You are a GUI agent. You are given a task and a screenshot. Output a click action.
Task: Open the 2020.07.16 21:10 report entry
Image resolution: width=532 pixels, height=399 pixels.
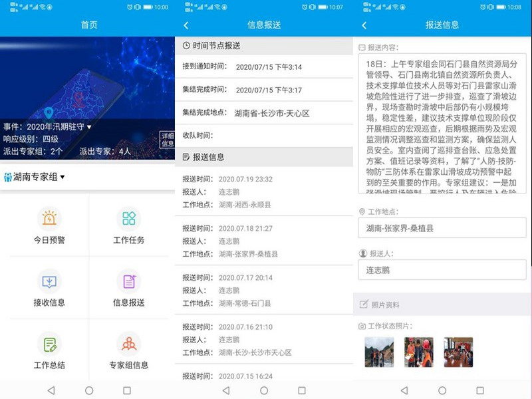point(264,339)
